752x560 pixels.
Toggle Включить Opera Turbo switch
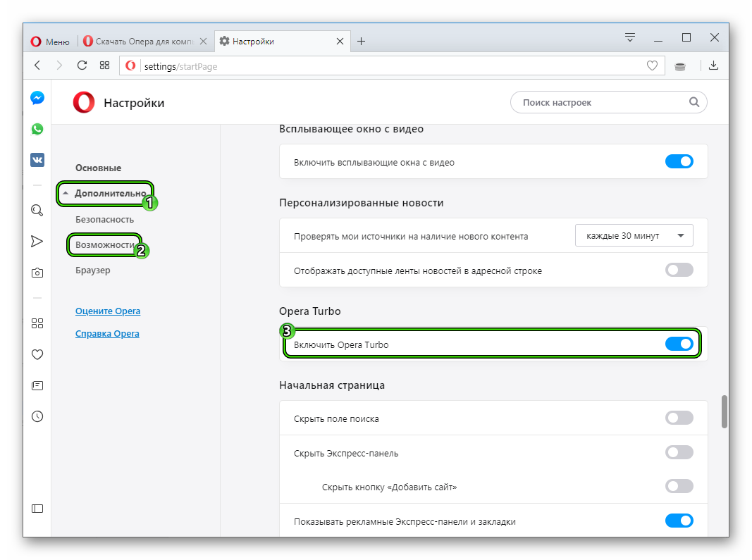coord(679,344)
